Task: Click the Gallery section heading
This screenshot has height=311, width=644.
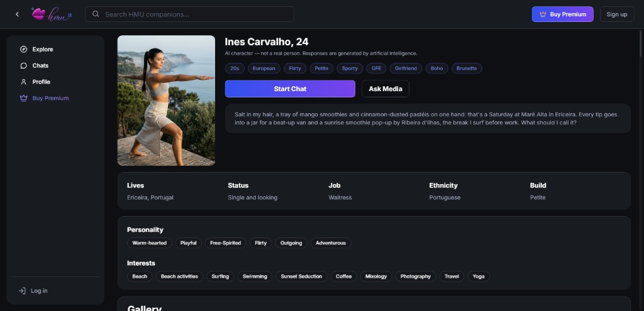Action: pos(145,308)
